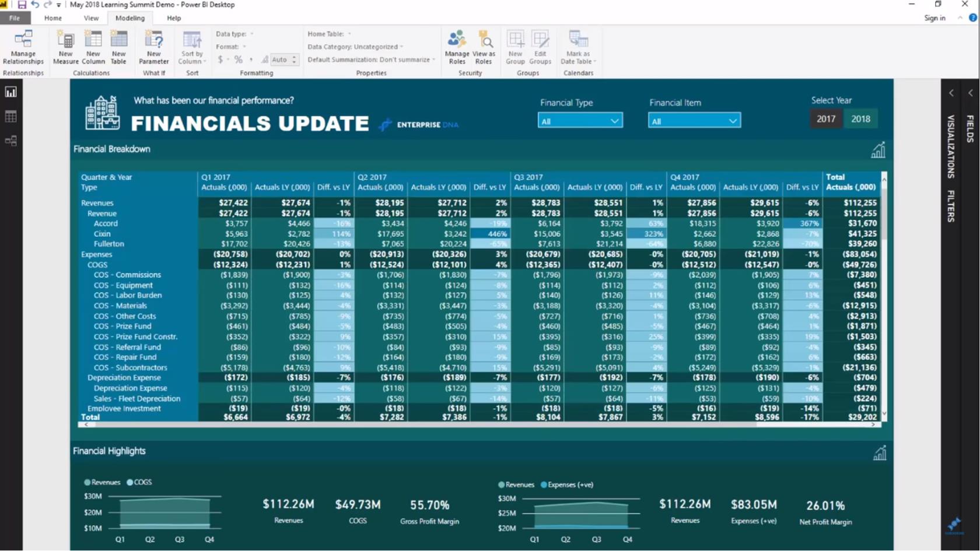Click the Expenses (+ve) legend item
The image size is (980, 551).
pos(566,485)
